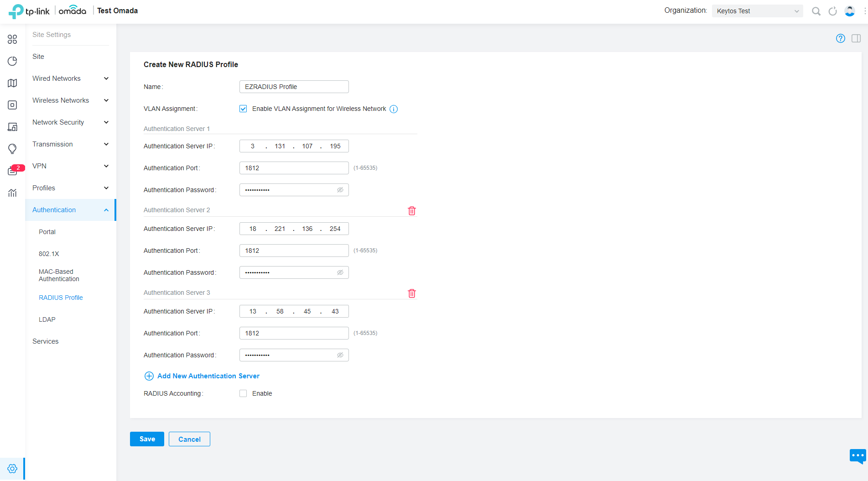
Task: Expand Transmission menu
Action: tap(71, 144)
